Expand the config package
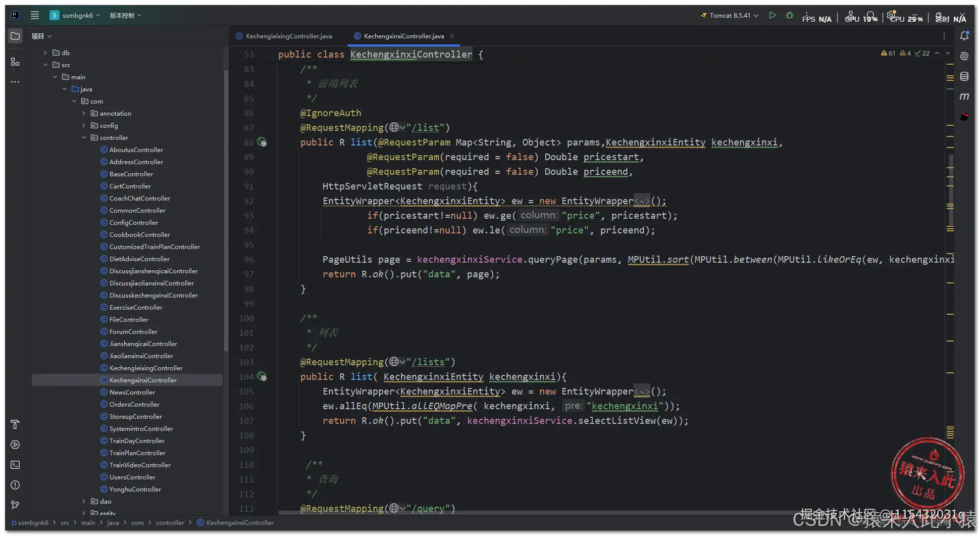Viewport: 980px width, 536px height. 83,125
